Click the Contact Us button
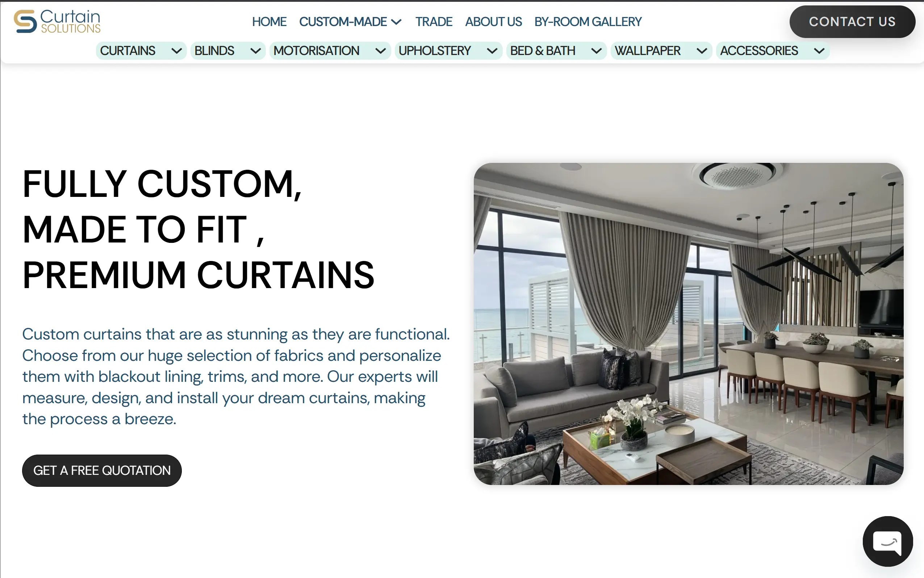924x578 pixels. pos(852,22)
